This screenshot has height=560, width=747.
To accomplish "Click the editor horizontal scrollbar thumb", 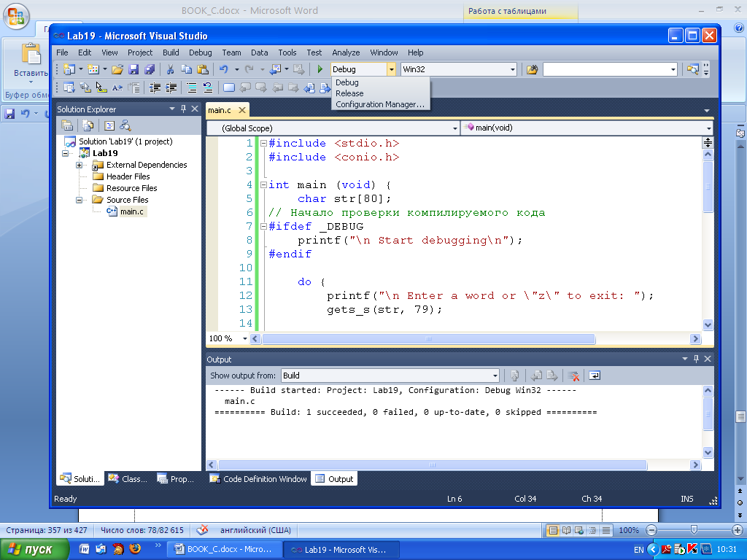I will click(428, 338).
